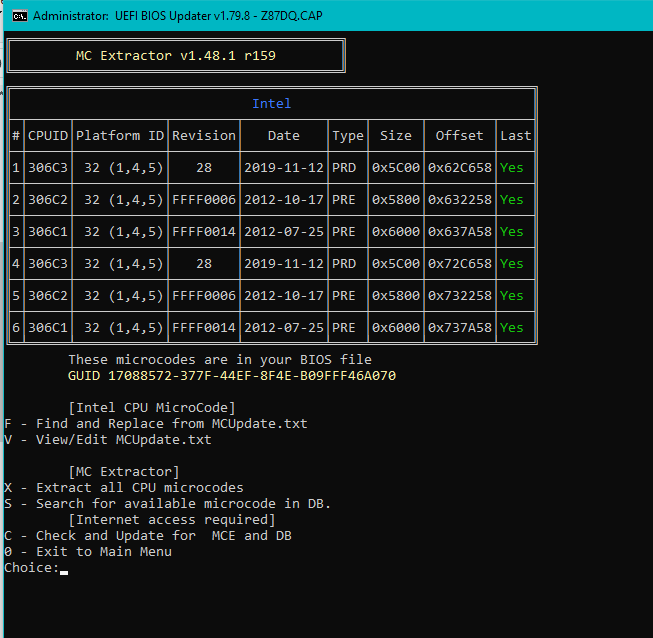
Task: Click platform ID '32 (1,4,5)' in row 6
Action: [124, 328]
